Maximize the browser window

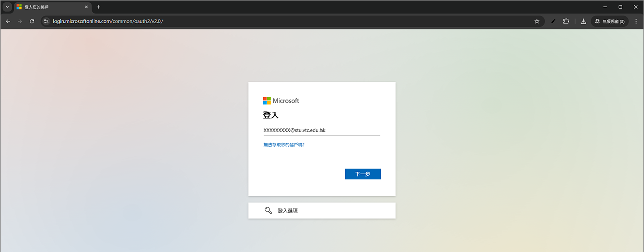point(620,7)
